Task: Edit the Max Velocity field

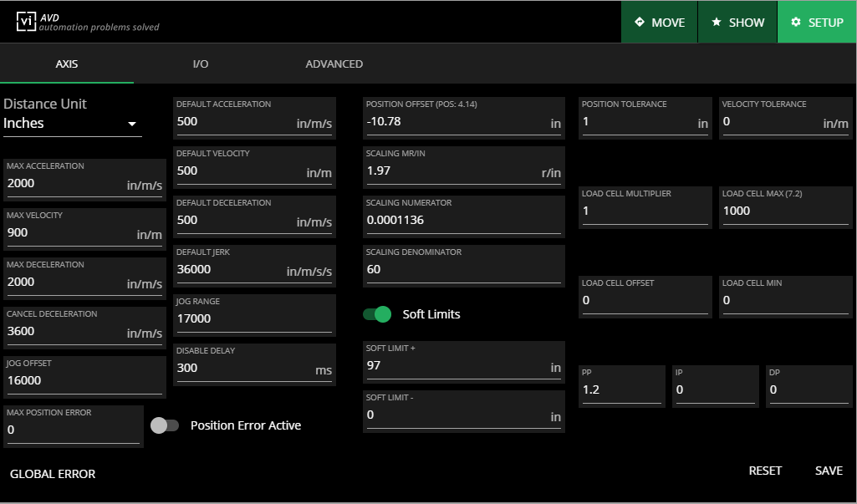Action: click(84, 230)
